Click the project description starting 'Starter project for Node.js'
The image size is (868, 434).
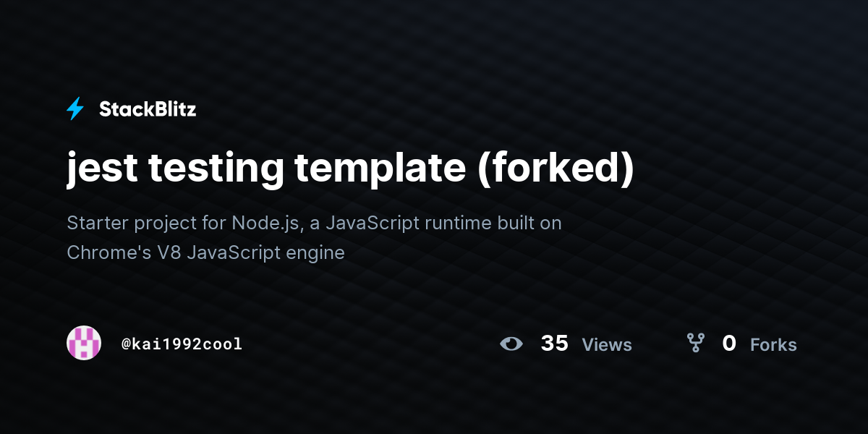[x=314, y=237]
